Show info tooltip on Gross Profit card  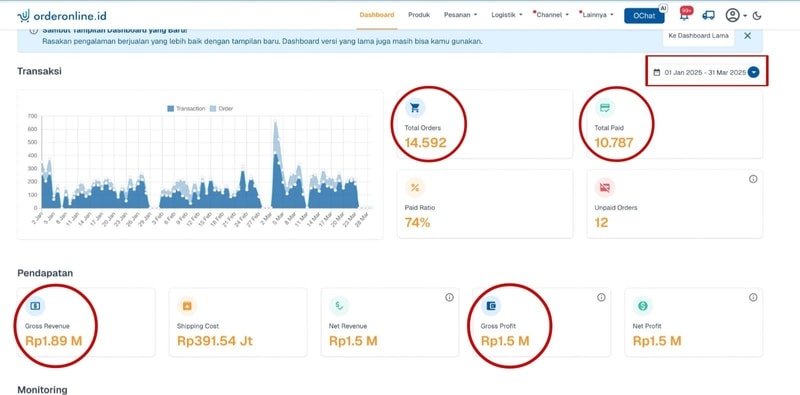pyautogui.click(x=601, y=298)
